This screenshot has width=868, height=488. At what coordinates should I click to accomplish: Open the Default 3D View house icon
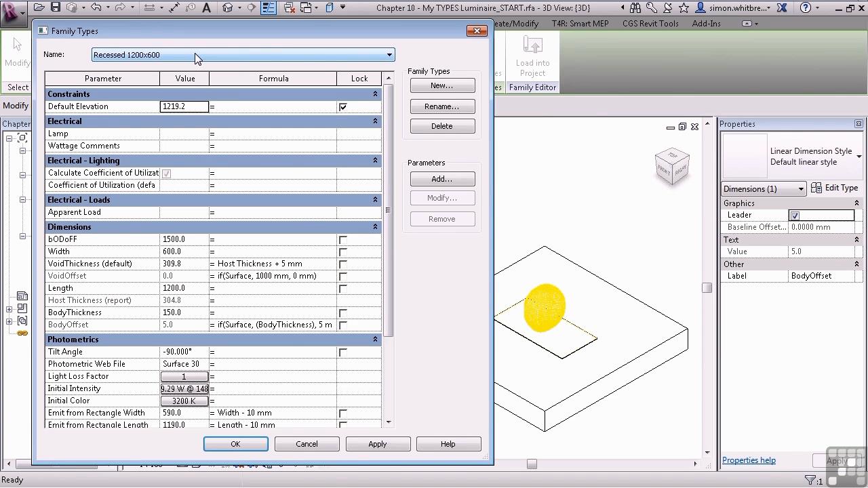coord(227,7)
